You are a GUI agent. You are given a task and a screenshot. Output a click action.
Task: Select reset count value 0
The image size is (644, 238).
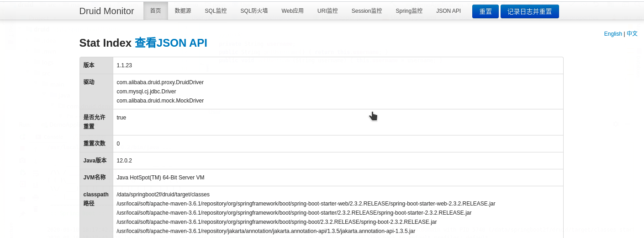[x=118, y=144]
